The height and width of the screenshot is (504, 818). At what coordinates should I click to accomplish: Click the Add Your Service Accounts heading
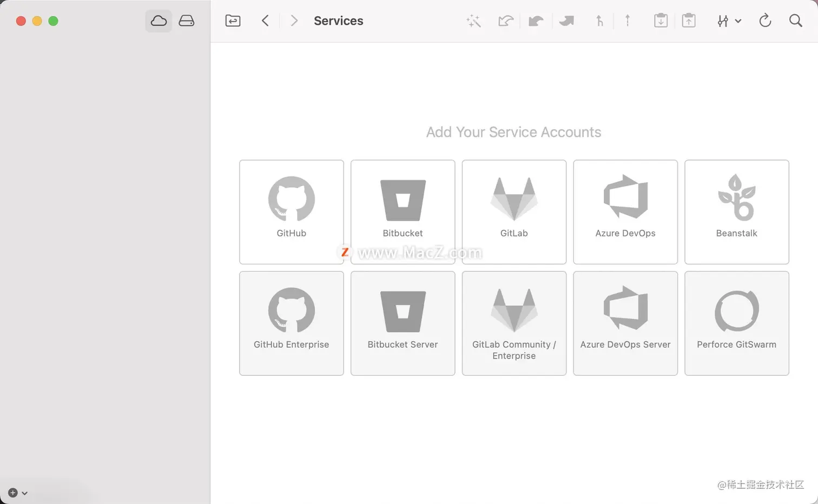coord(514,132)
